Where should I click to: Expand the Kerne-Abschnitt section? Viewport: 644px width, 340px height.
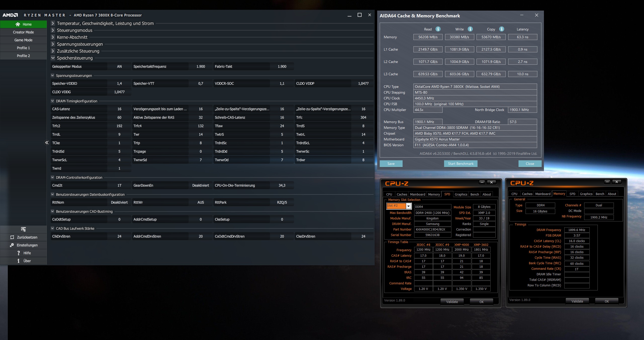(x=53, y=37)
